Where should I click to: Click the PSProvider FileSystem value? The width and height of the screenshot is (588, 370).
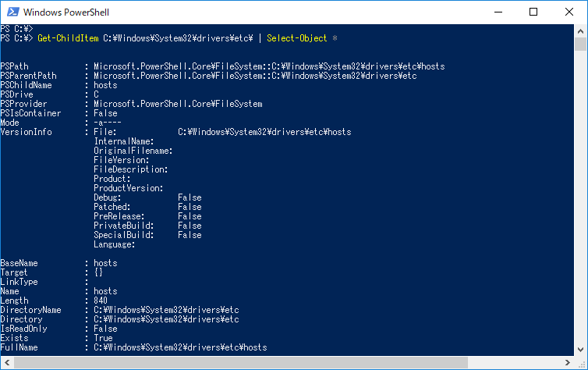click(178, 104)
